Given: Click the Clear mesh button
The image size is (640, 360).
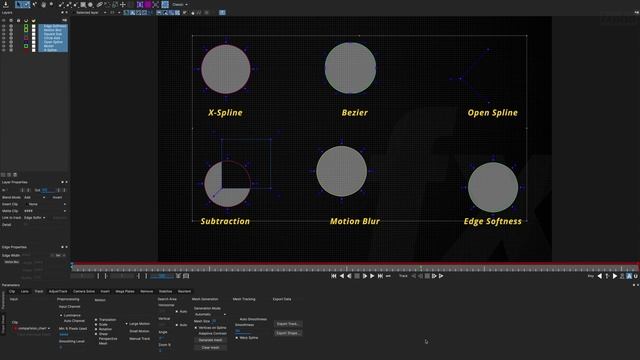Looking at the screenshot, I should coord(211,348).
